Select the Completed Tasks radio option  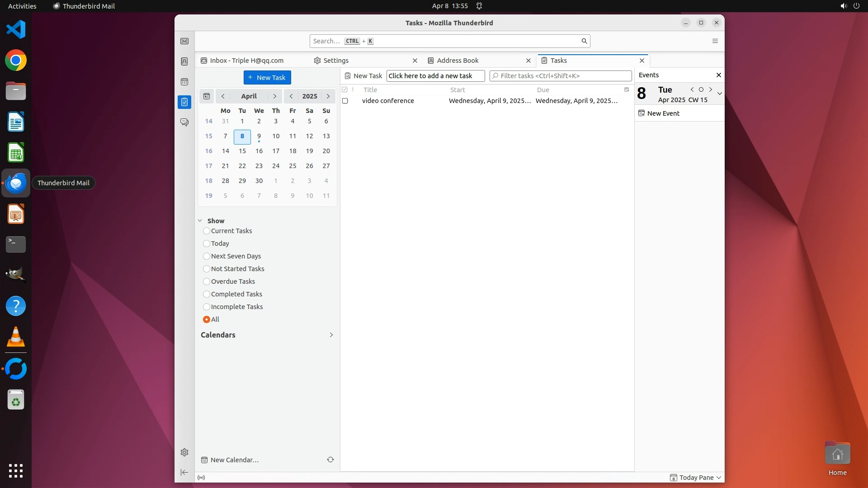(x=207, y=294)
